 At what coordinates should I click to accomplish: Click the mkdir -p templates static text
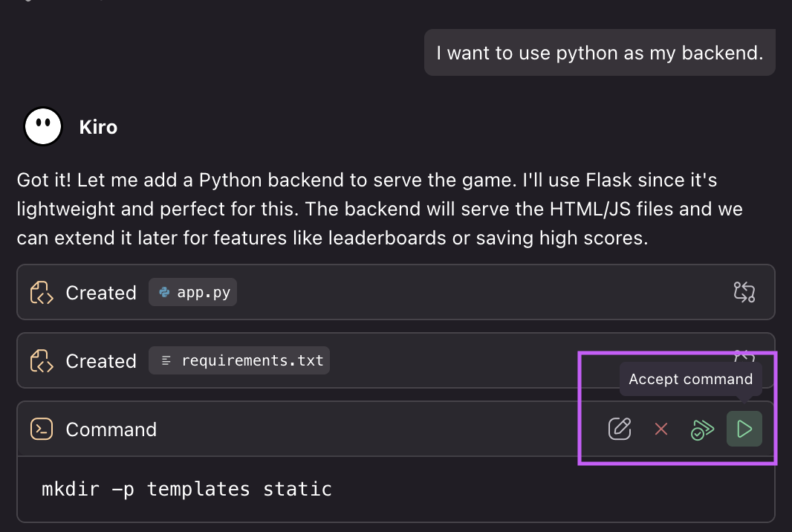[x=186, y=489]
